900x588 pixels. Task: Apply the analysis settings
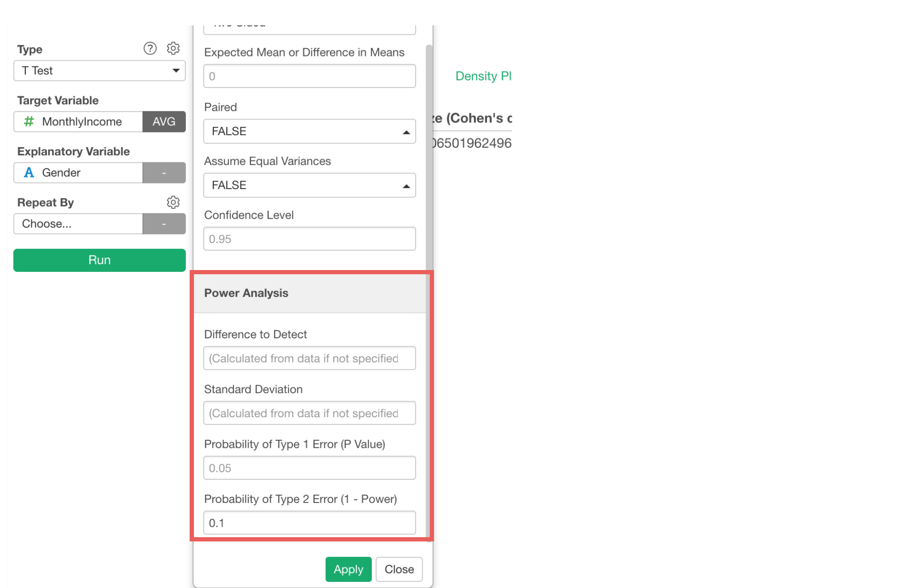pyautogui.click(x=348, y=569)
